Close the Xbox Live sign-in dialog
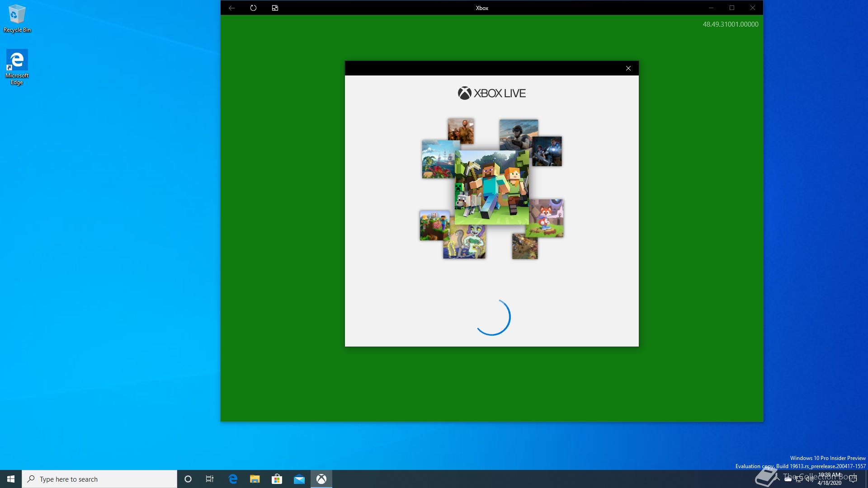The width and height of the screenshot is (868, 488). point(628,68)
